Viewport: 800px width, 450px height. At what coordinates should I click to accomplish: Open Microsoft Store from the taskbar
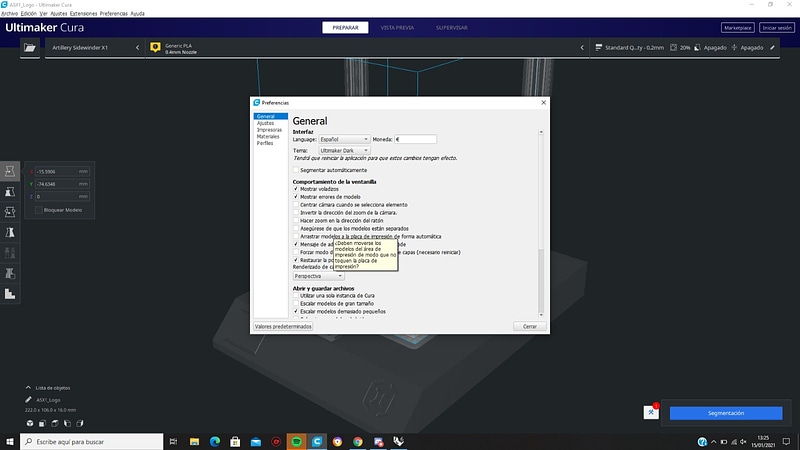pos(235,441)
